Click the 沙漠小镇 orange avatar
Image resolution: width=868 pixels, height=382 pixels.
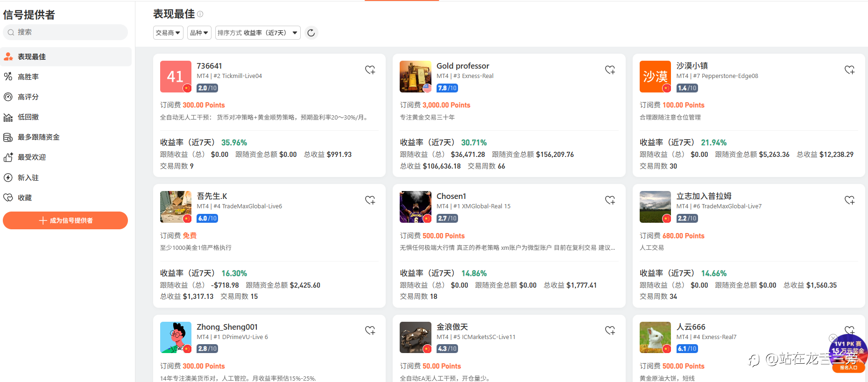(655, 77)
